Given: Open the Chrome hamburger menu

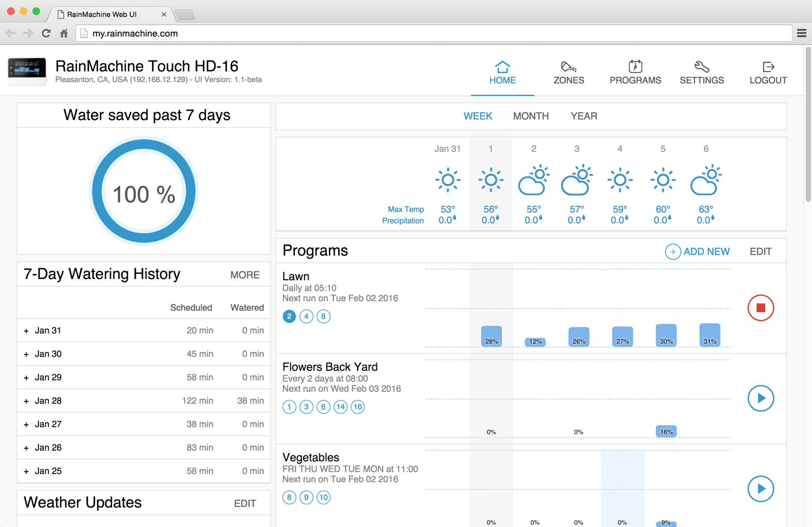Looking at the screenshot, I should pos(802,33).
